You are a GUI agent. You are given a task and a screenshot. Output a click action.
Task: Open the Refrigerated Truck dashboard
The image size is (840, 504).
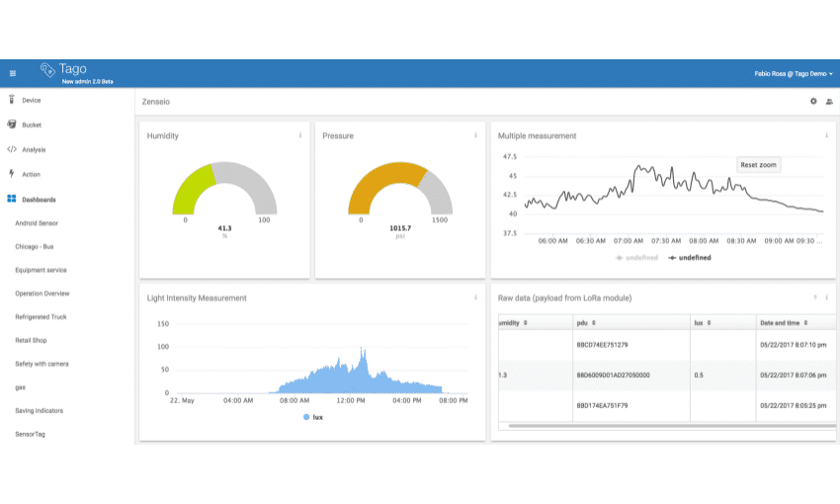[40, 317]
